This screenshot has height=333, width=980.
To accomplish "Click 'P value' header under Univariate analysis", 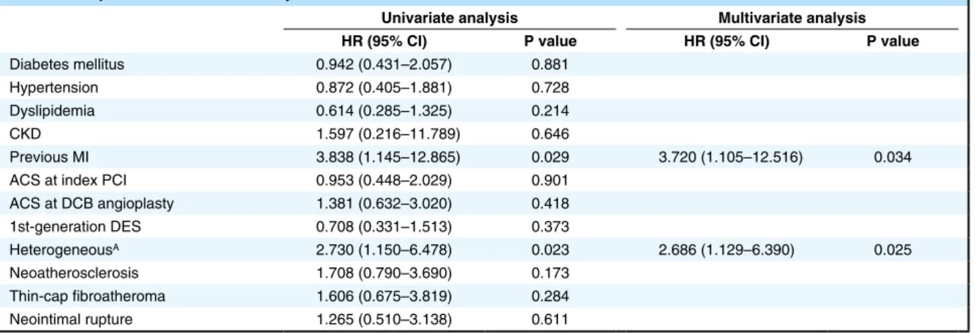I will tap(550, 42).
